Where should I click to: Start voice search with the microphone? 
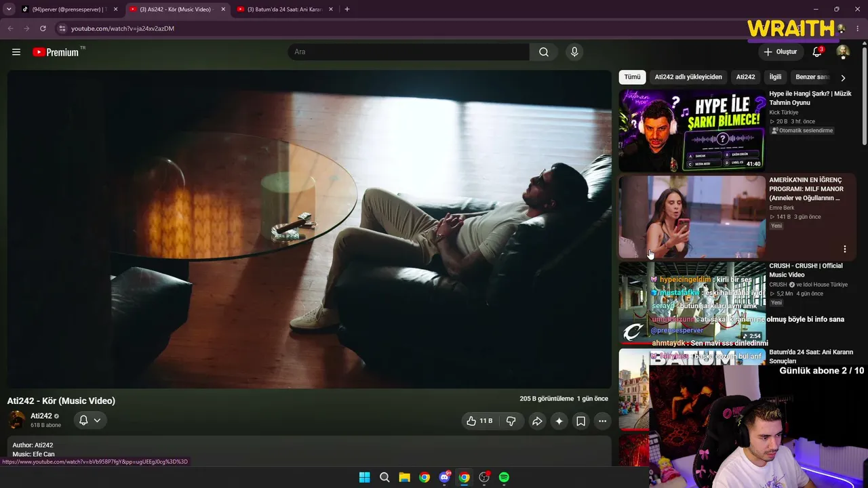(574, 52)
